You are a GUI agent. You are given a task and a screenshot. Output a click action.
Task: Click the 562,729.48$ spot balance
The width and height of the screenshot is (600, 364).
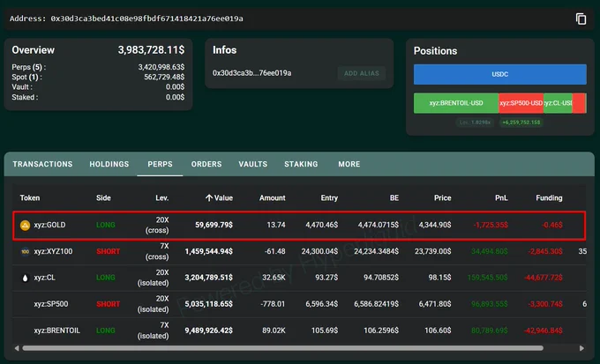(x=164, y=78)
